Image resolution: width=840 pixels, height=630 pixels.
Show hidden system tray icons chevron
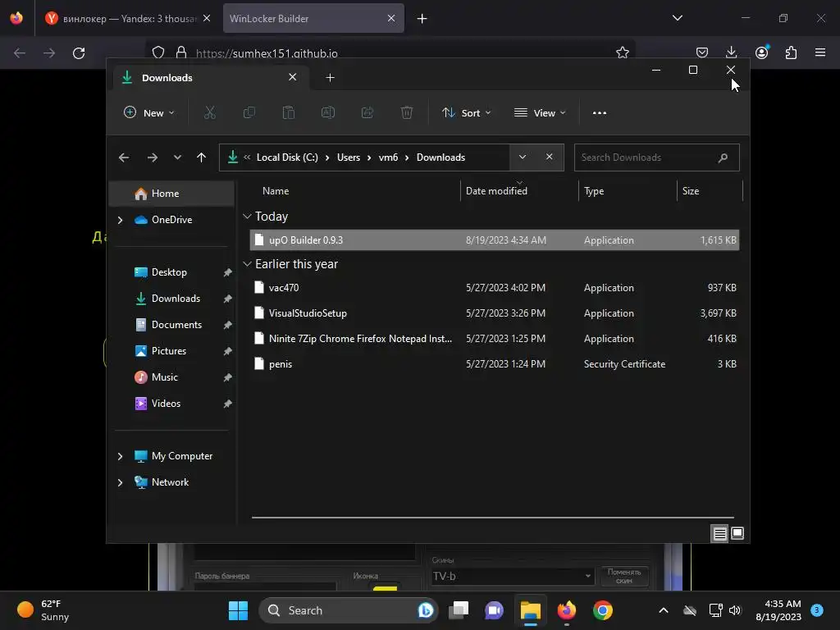click(663, 610)
